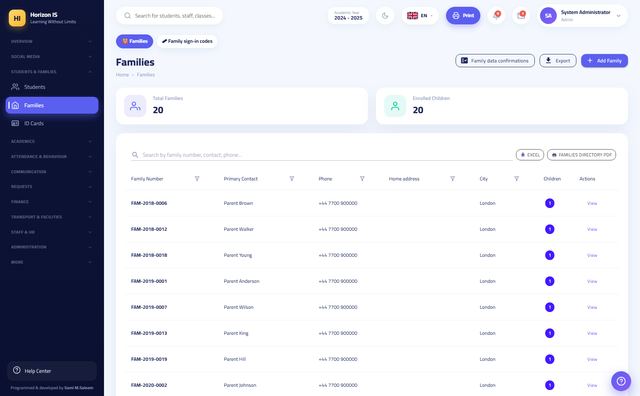
Task: Expand the Administration sidebar section
Action: tap(51, 247)
